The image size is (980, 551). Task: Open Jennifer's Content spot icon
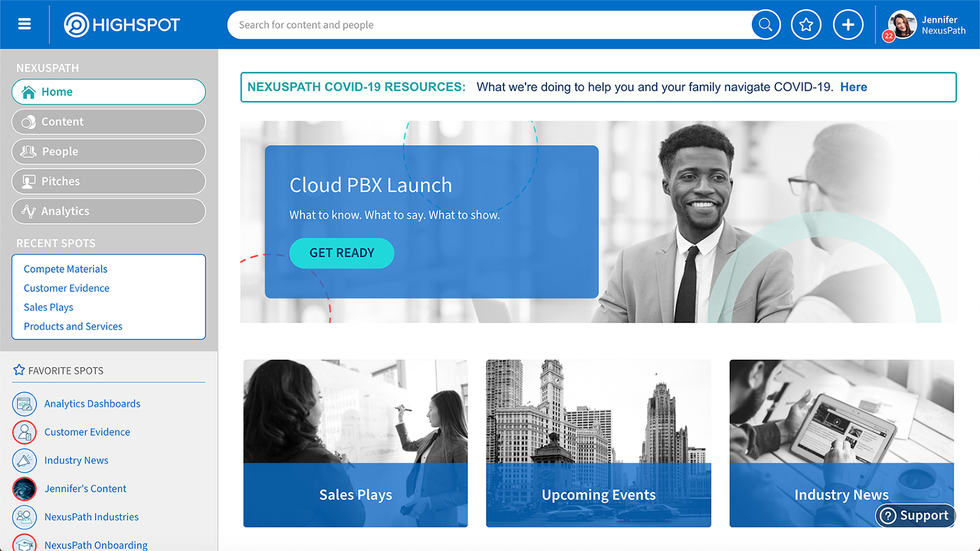(24, 489)
